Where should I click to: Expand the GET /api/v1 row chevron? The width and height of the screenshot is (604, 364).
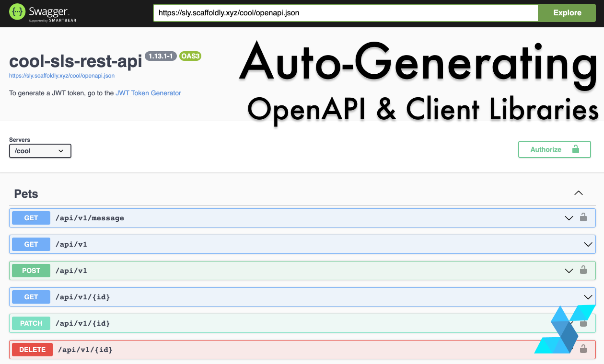pyautogui.click(x=588, y=244)
